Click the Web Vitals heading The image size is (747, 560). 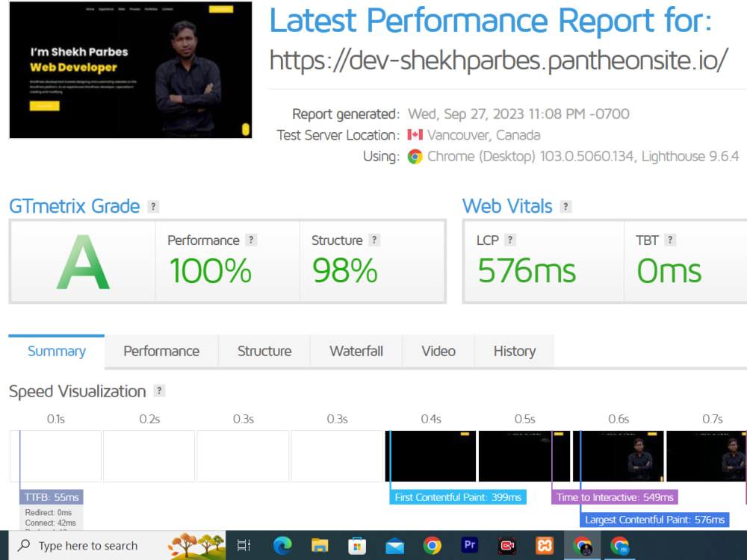507,206
